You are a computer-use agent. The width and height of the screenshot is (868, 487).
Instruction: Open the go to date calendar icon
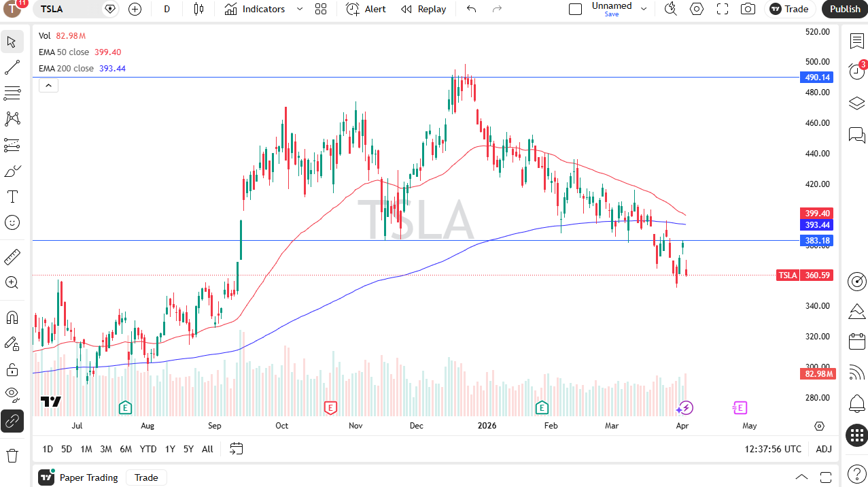[x=236, y=449]
